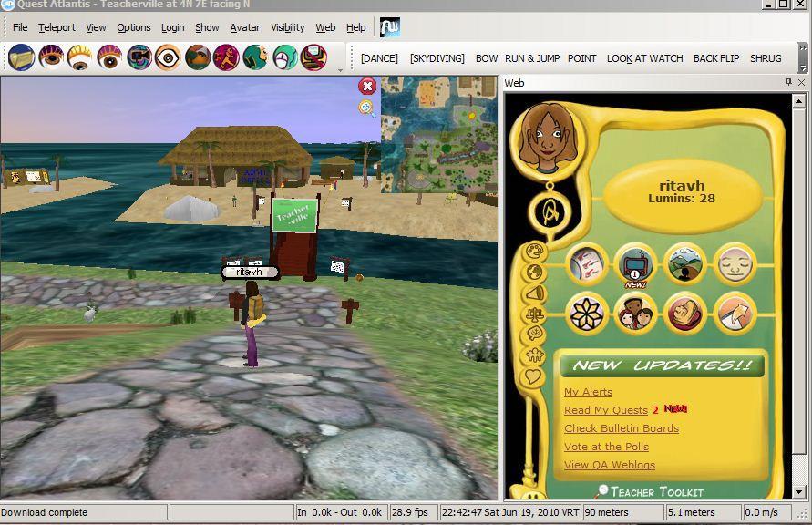
Task: Select the first purple-lashed eye view icon
Action: (51, 57)
